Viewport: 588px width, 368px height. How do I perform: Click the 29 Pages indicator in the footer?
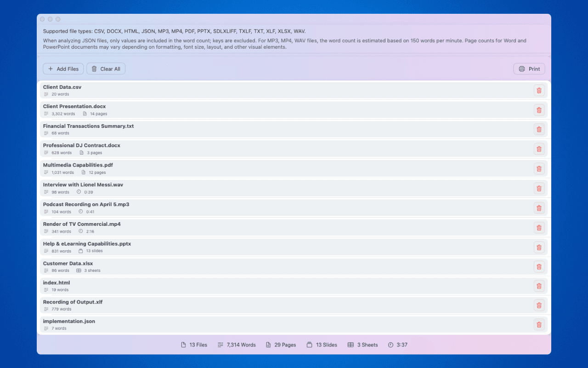tap(281, 345)
